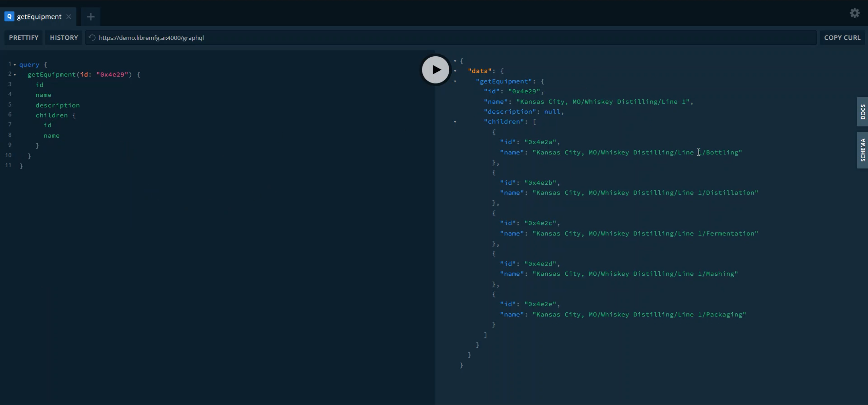Click the "Line 1/Mashing" name value
The height and width of the screenshot is (405, 868).
click(635, 274)
